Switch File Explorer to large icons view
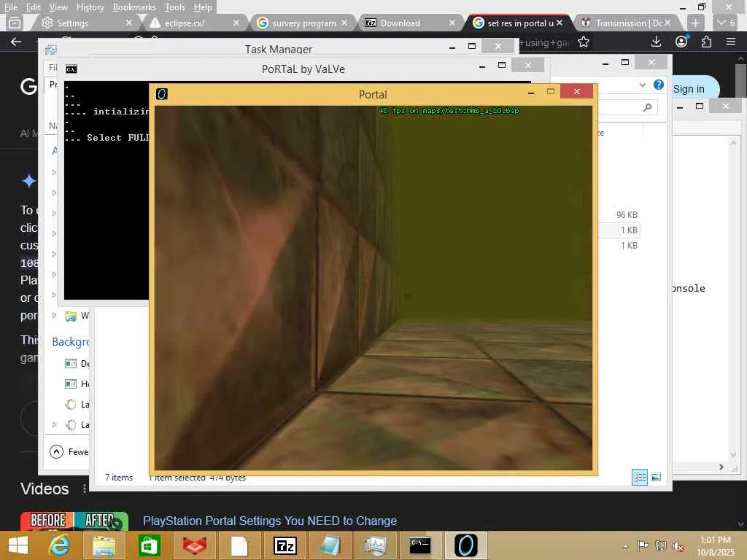The width and height of the screenshot is (747, 560). click(x=656, y=477)
